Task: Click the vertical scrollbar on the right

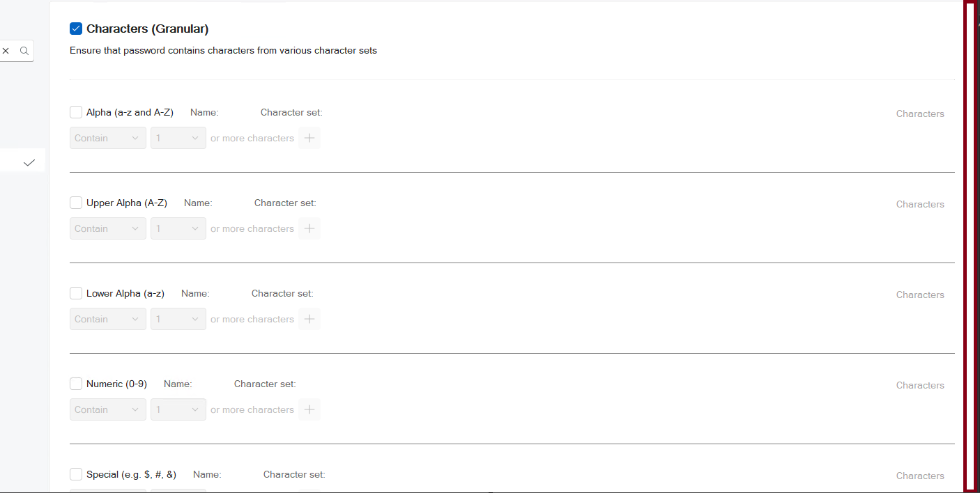Action: pyautogui.click(x=970, y=246)
